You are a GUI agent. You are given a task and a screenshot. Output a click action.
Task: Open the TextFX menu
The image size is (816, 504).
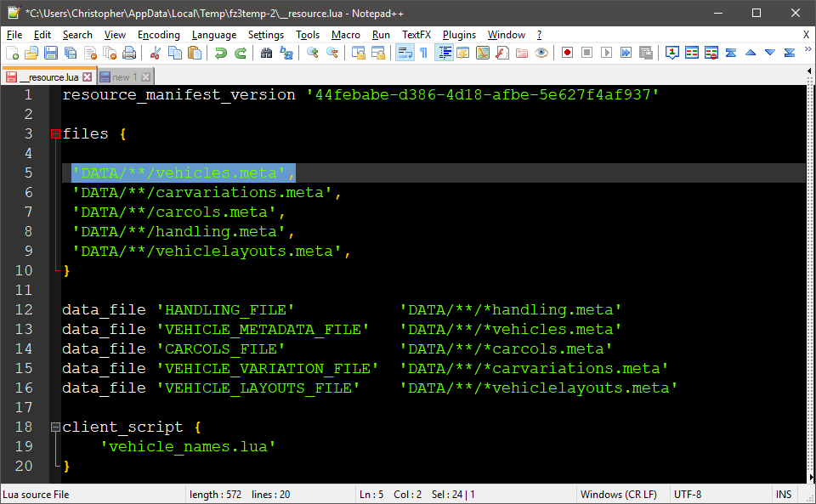click(x=416, y=35)
